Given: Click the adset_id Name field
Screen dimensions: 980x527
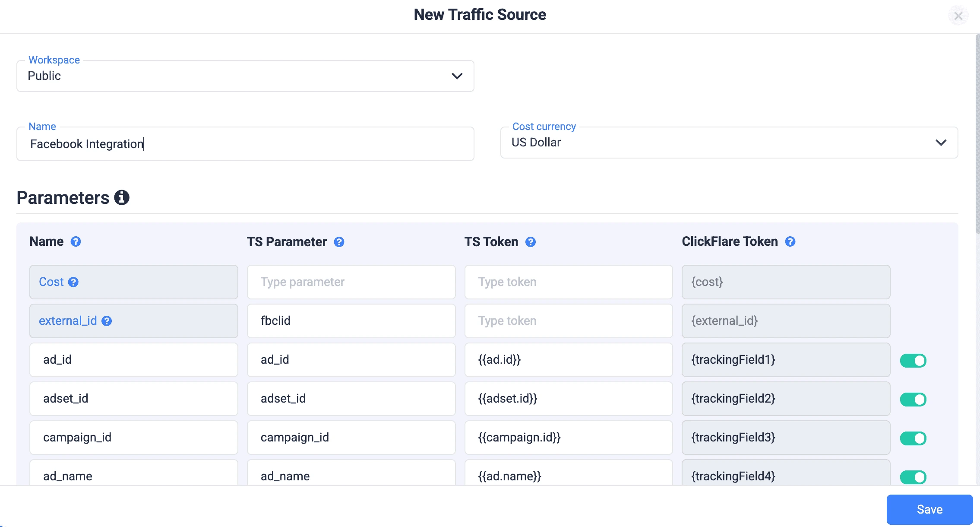Looking at the screenshot, I should point(134,399).
